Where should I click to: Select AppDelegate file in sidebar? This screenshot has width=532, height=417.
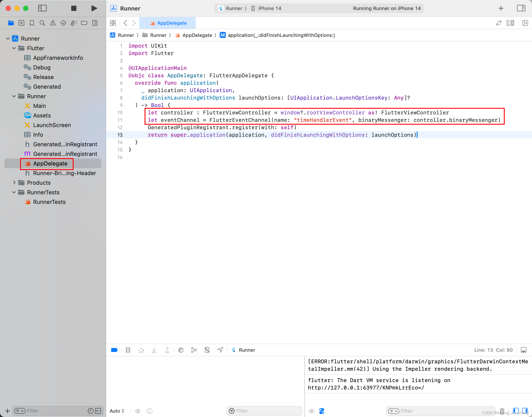click(50, 163)
